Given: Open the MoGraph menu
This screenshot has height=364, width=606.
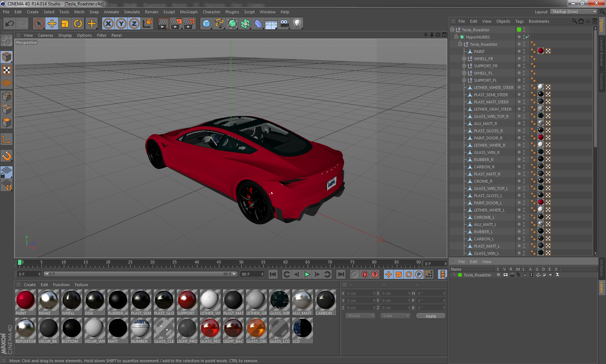Looking at the screenshot, I should click(189, 12).
